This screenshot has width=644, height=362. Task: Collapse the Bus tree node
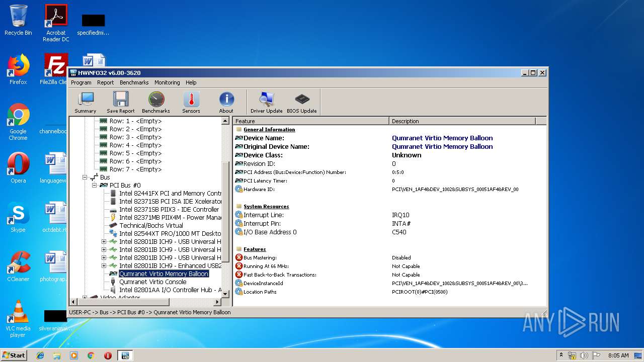[x=85, y=177]
